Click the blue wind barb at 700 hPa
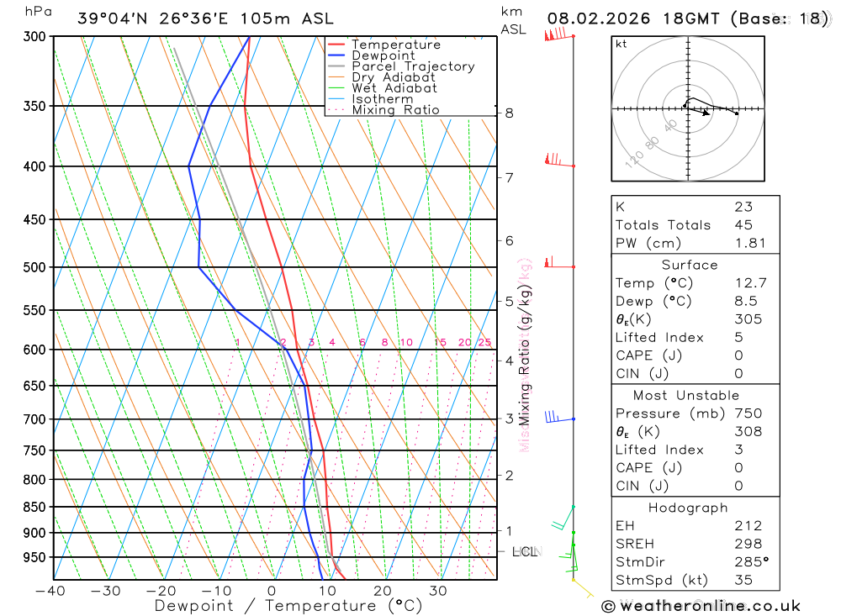Screen dimensions: 841x616 click(559, 417)
